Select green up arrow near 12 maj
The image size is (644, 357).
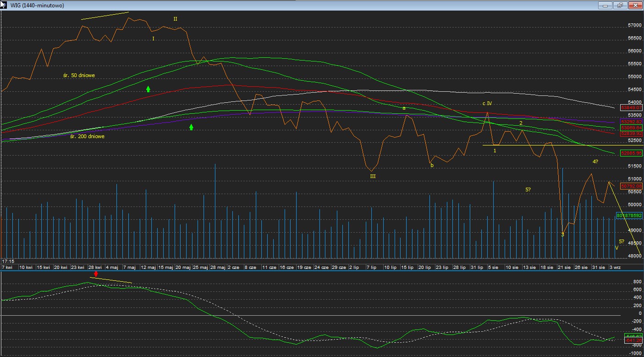pyautogui.click(x=148, y=89)
